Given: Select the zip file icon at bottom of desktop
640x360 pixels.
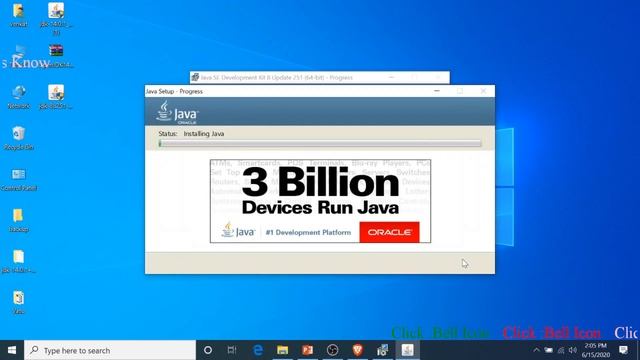Looking at the screenshot, I should point(18,302).
